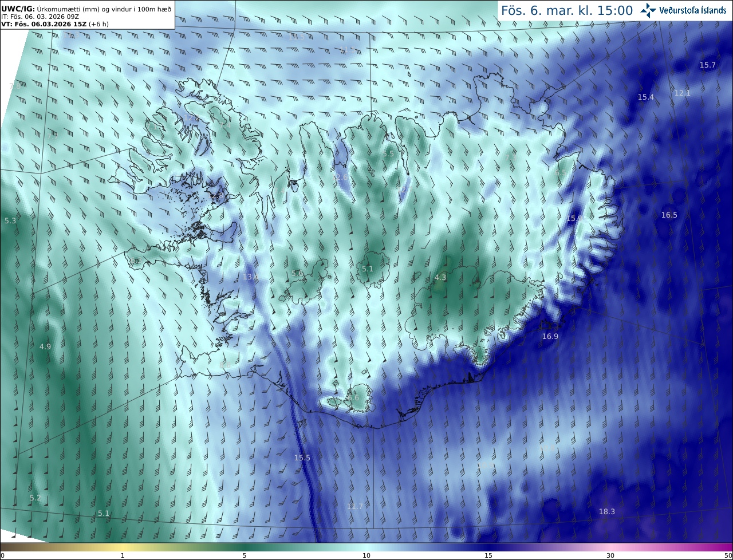The height and width of the screenshot is (560, 733).
Task: Click the 'IT: Fös. 06. 03. 2026 09Z' line
Action: pyautogui.click(x=39, y=17)
